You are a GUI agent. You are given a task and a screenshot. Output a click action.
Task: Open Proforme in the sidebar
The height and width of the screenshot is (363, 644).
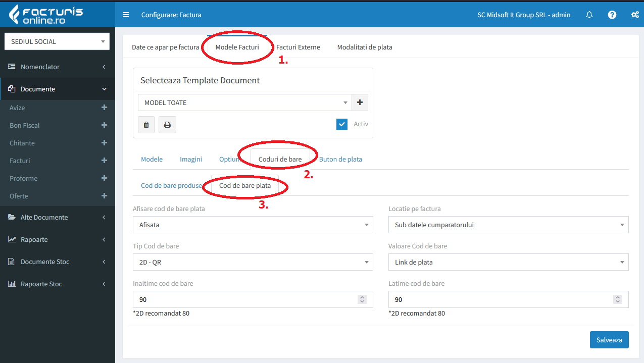coord(23,178)
